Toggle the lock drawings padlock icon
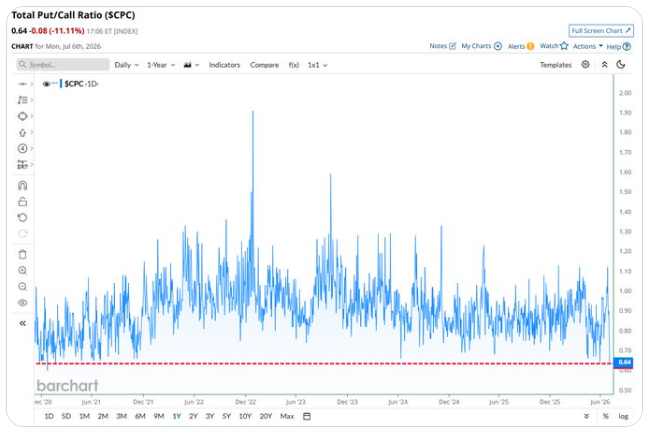 (x=22, y=201)
